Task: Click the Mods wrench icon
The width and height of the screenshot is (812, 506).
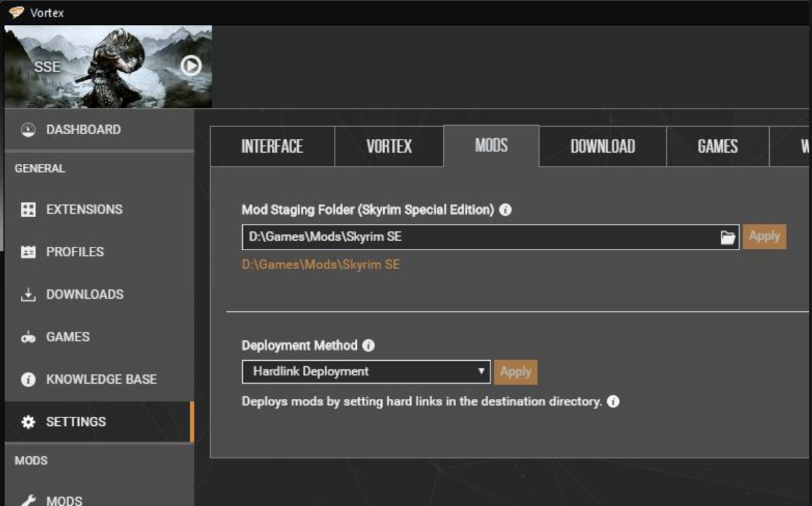Action: pyautogui.click(x=28, y=500)
